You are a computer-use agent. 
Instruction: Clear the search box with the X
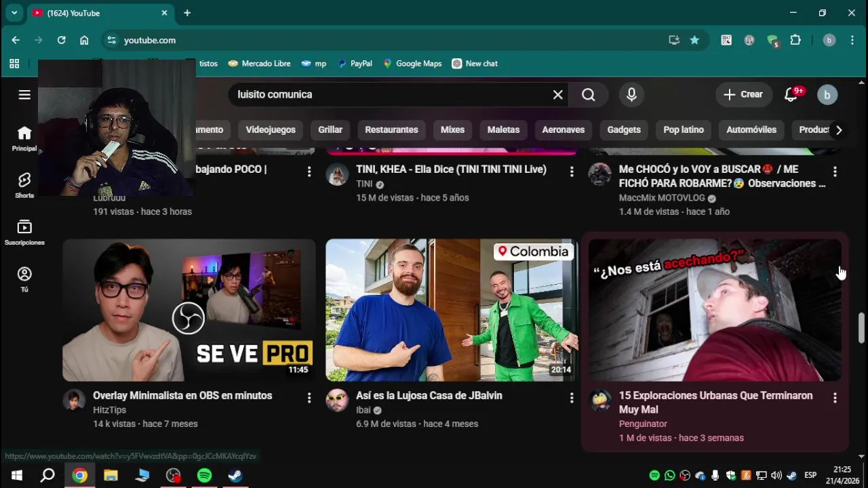(558, 95)
